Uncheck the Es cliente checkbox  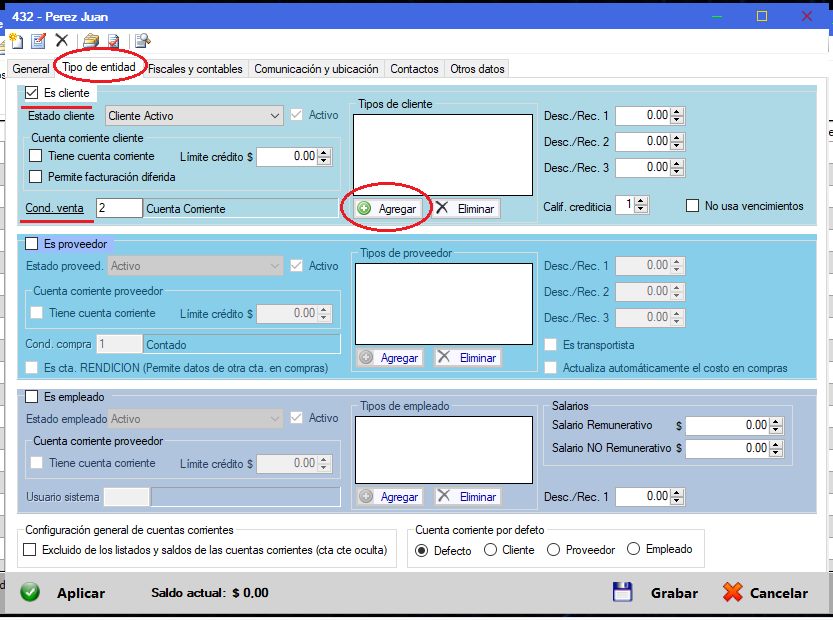click(x=32, y=93)
